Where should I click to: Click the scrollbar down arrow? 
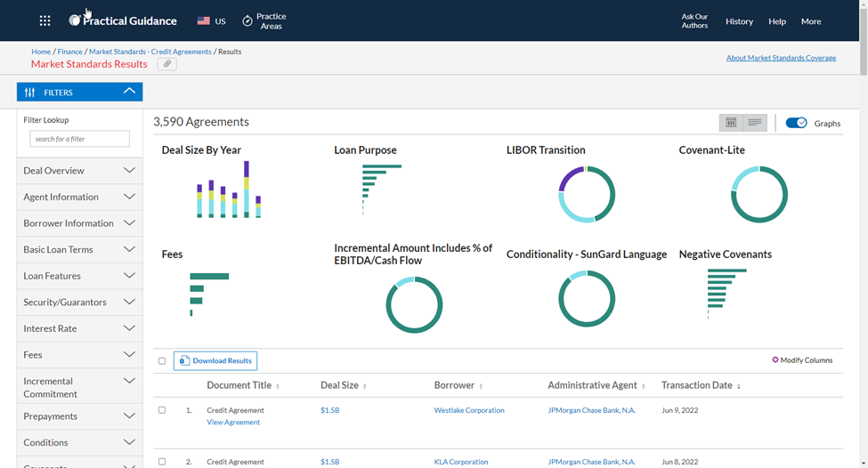(x=863, y=464)
